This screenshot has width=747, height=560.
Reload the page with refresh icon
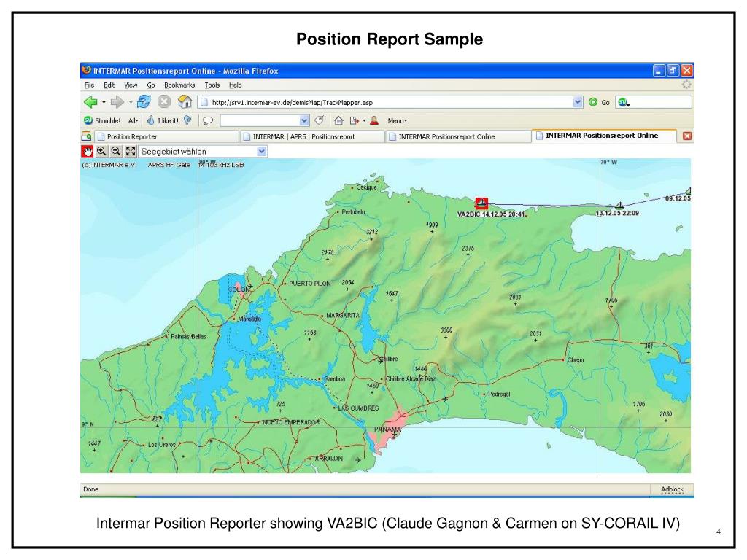144,101
